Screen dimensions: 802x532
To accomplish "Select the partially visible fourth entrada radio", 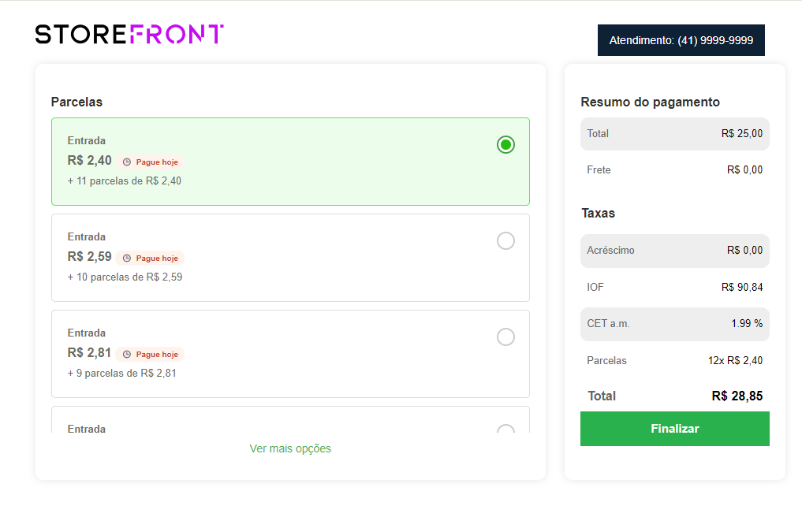I will click(505, 429).
